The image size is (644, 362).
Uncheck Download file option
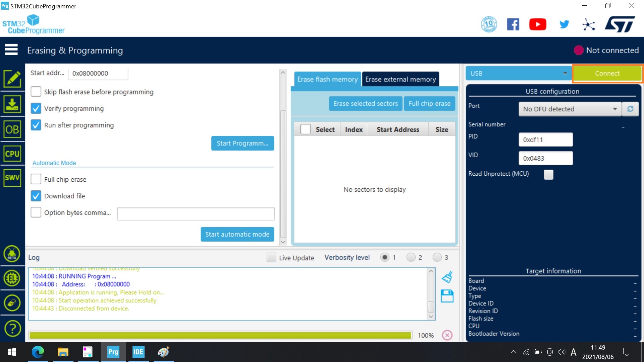click(36, 196)
